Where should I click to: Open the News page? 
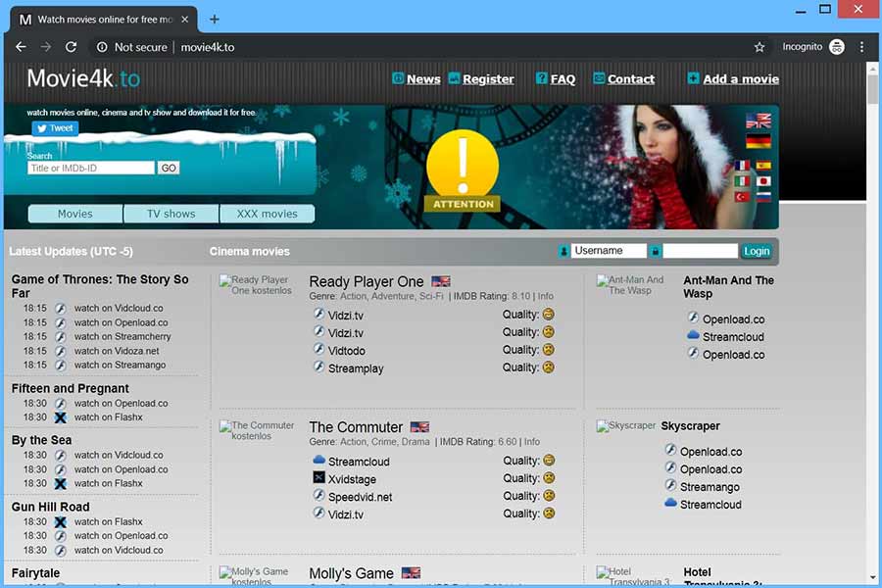pyautogui.click(x=423, y=79)
